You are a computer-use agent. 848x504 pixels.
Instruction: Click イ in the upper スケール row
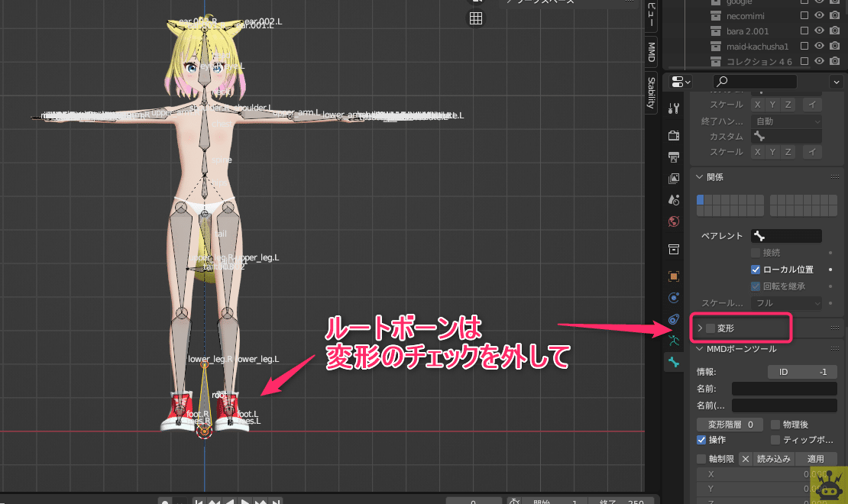point(812,105)
